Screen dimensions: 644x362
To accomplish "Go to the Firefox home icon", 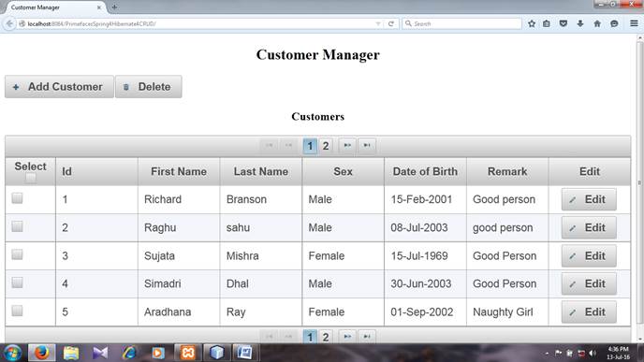I will [x=597, y=23].
